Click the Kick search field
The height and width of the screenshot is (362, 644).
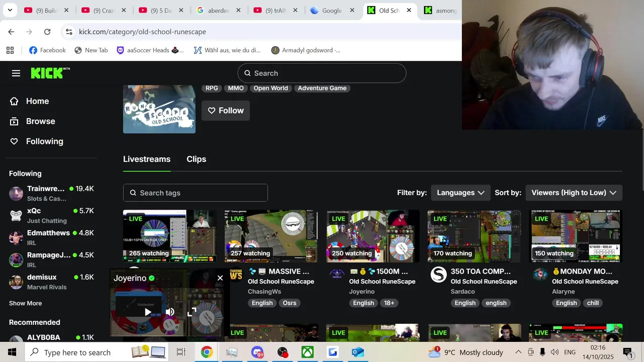click(321, 73)
